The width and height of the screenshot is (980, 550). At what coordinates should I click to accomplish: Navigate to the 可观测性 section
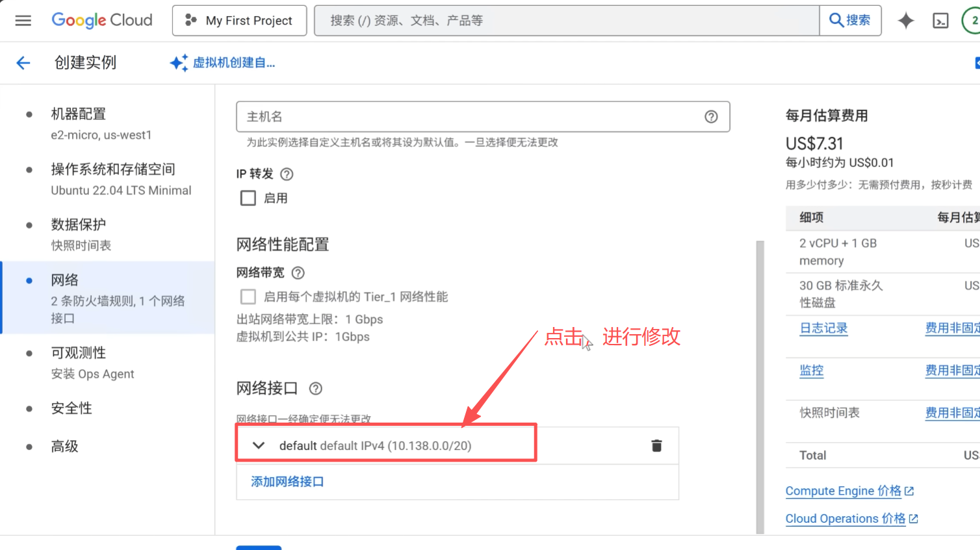[x=81, y=352]
